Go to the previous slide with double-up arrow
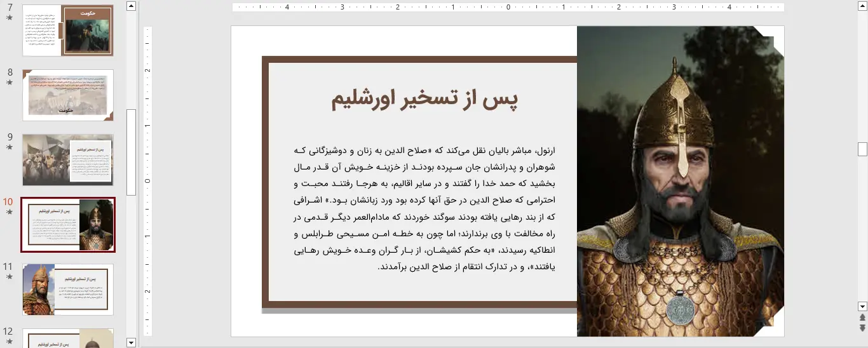The height and width of the screenshot is (348, 868). [862, 318]
